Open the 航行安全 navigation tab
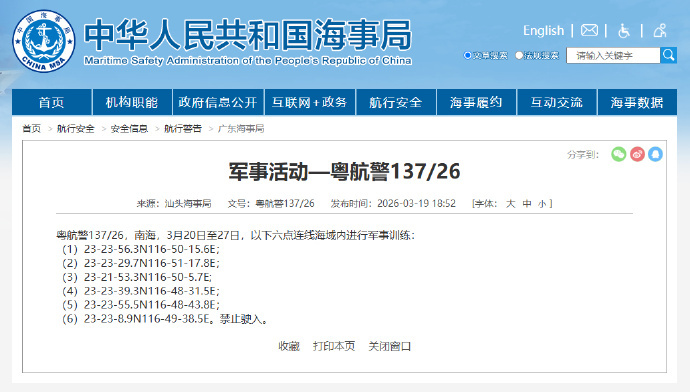 tap(396, 102)
